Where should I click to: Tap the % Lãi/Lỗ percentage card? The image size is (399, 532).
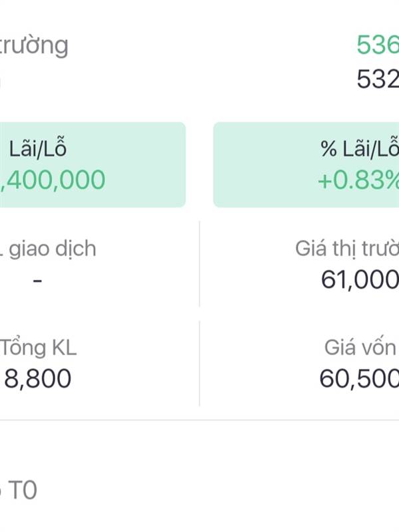pos(306,164)
